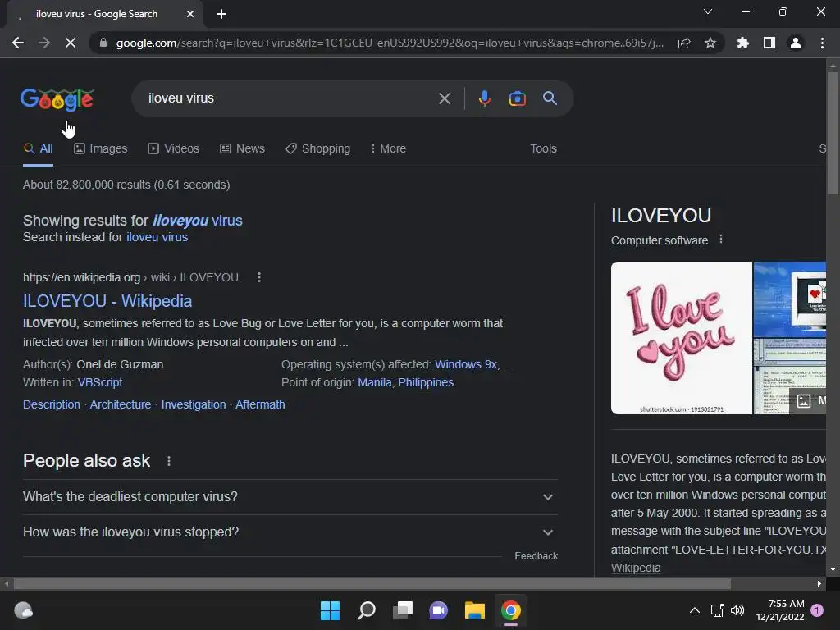840x630 pixels.
Task: Click the scroll-right arrow of horizontal scrollbar
Action: 819,583
